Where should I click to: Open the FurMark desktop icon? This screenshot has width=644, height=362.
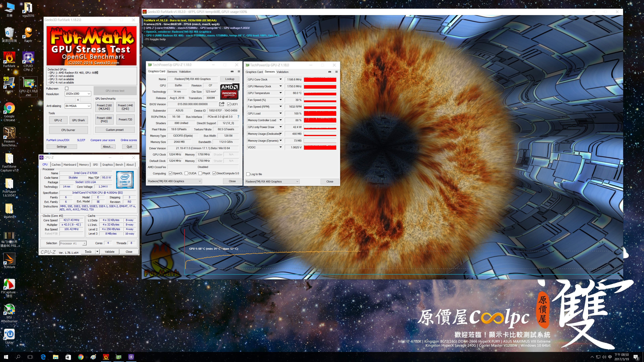9,59
